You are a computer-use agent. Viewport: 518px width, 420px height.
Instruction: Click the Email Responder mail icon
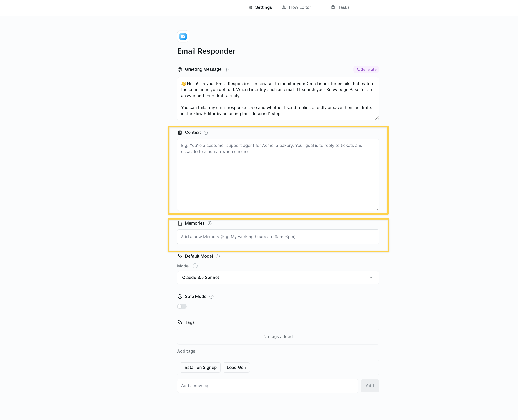click(x=183, y=36)
